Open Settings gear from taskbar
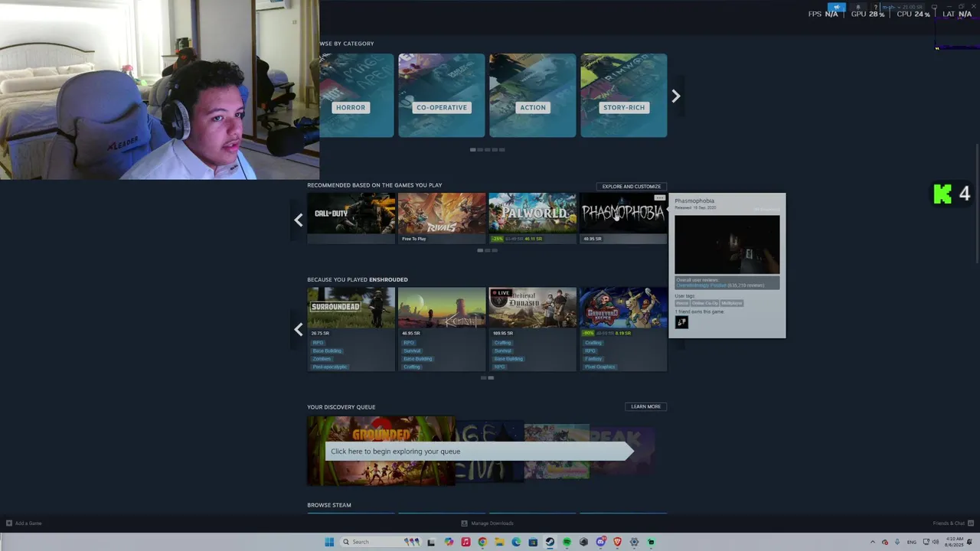This screenshot has height=551, width=980. click(x=634, y=542)
